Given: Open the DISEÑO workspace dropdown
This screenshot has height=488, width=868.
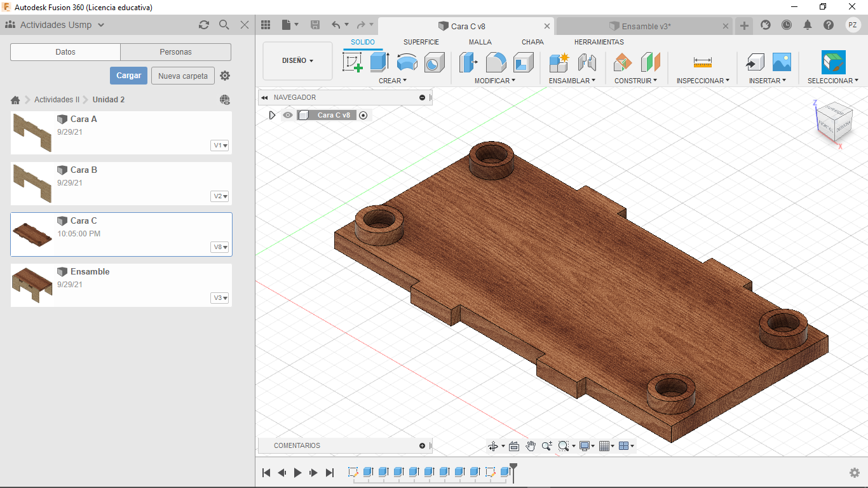Looking at the screenshot, I should [x=297, y=61].
